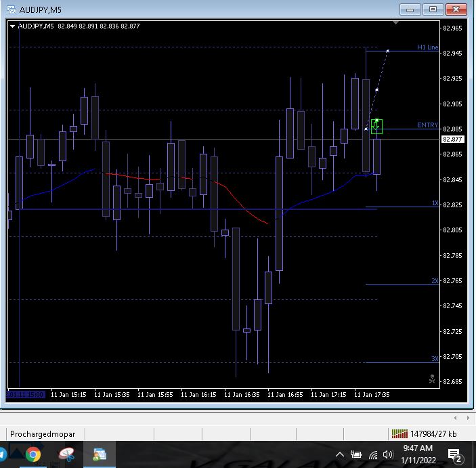
Task: Click the highlighted start date on the time axis
Action: tap(26, 394)
